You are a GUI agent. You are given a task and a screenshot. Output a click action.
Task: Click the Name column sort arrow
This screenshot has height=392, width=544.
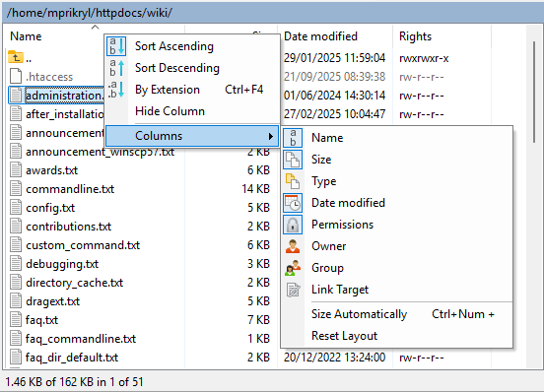95,28
